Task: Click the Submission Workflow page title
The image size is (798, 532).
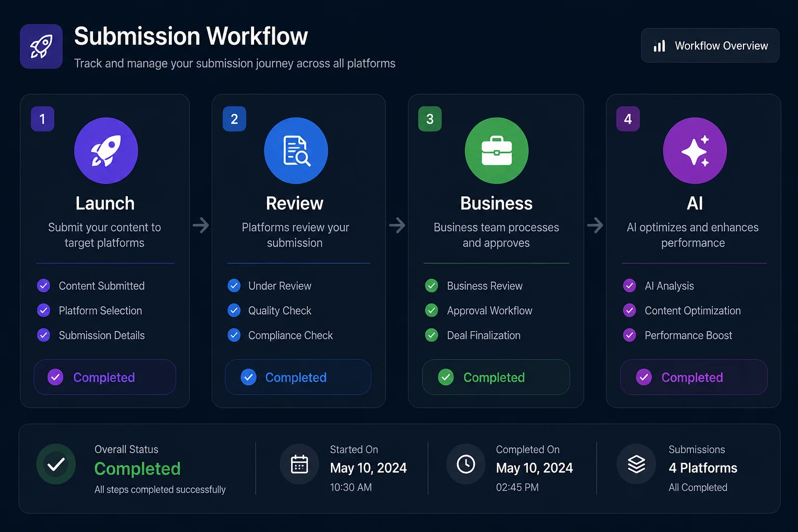Action: click(x=191, y=36)
